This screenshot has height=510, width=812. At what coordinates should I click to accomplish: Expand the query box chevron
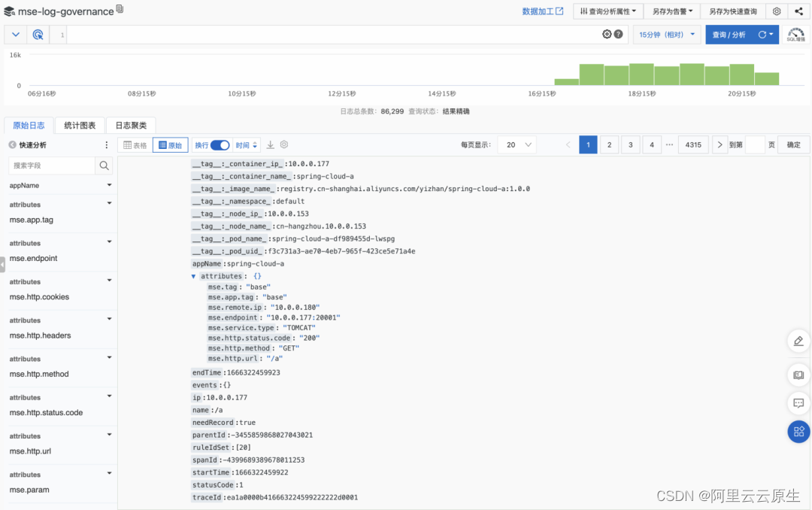coord(16,35)
